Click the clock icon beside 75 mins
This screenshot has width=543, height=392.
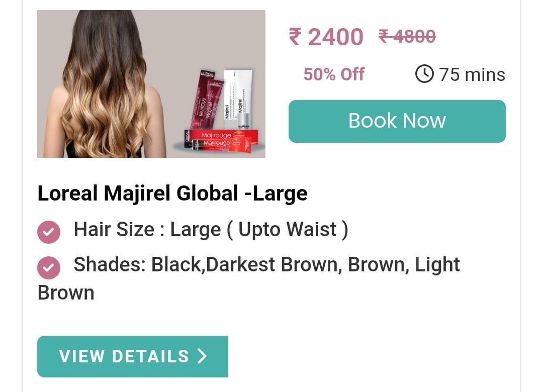tap(424, 74)
